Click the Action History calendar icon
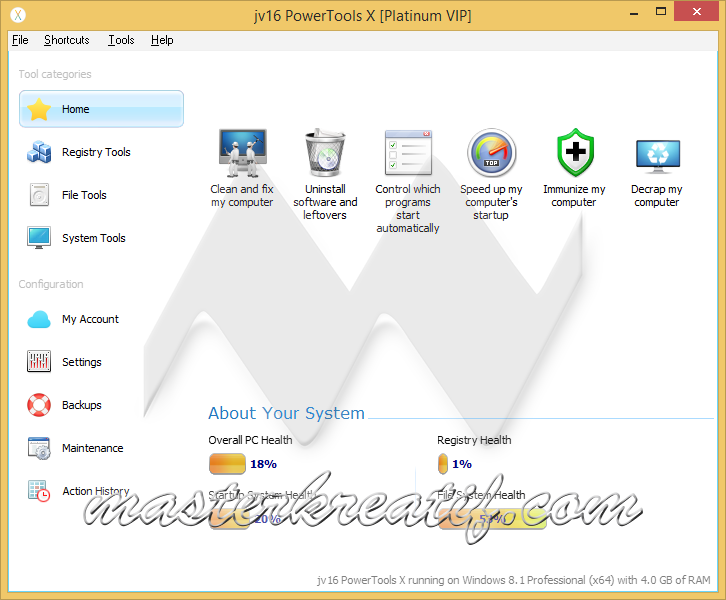Screen dimensions: 726x600 click(39, 491)
